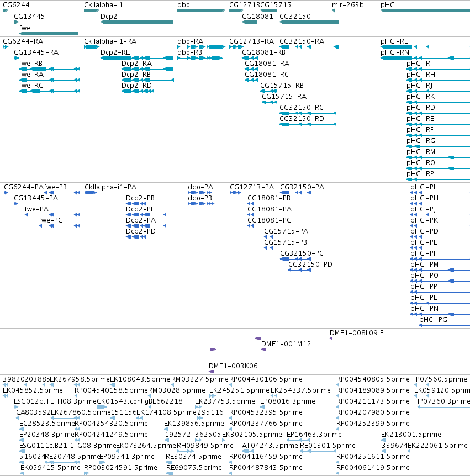Click protein CG15715-PA feature

point(268,237)
